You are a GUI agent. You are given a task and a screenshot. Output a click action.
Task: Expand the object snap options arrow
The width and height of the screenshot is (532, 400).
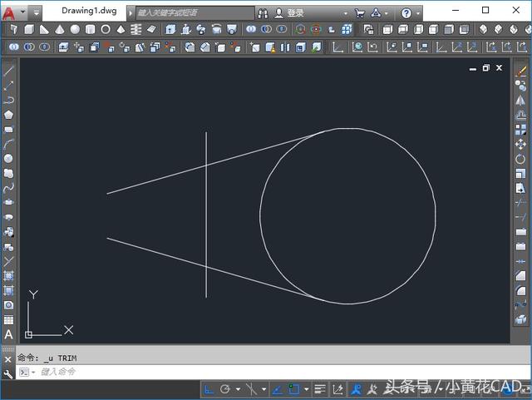click(x=306, y=388)
